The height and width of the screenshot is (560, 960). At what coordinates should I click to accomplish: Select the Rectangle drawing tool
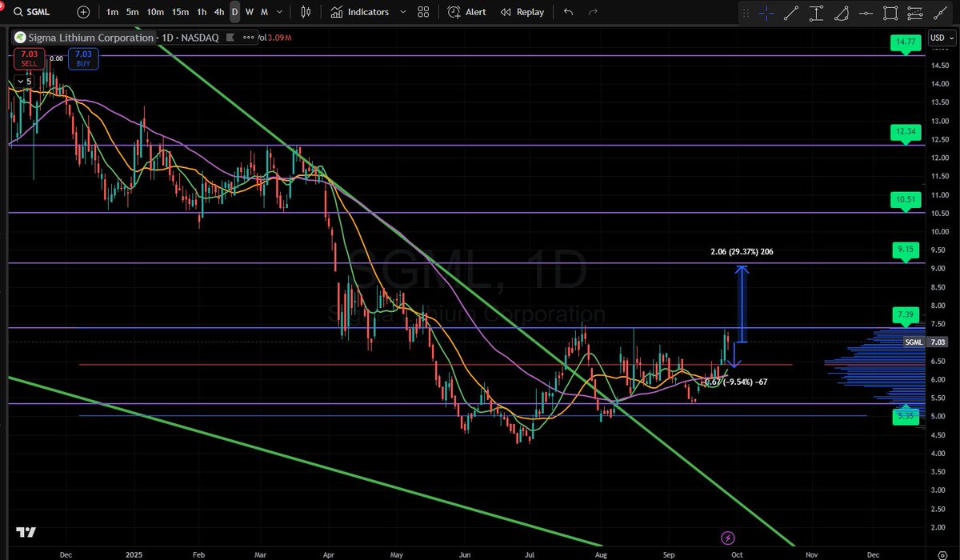tap(890, 12)
